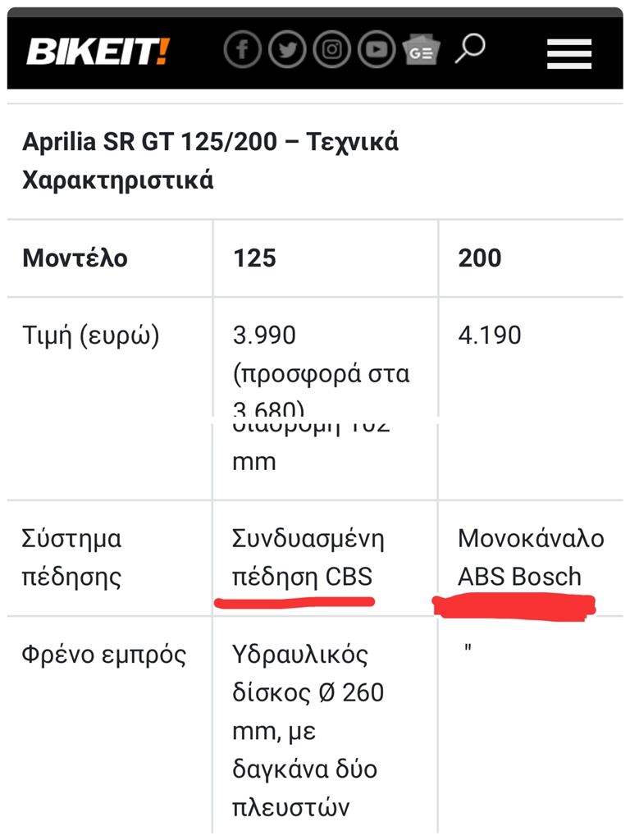Click the 4.190 price value
This screenshot has width=630, height=840.
coord(490,336)
